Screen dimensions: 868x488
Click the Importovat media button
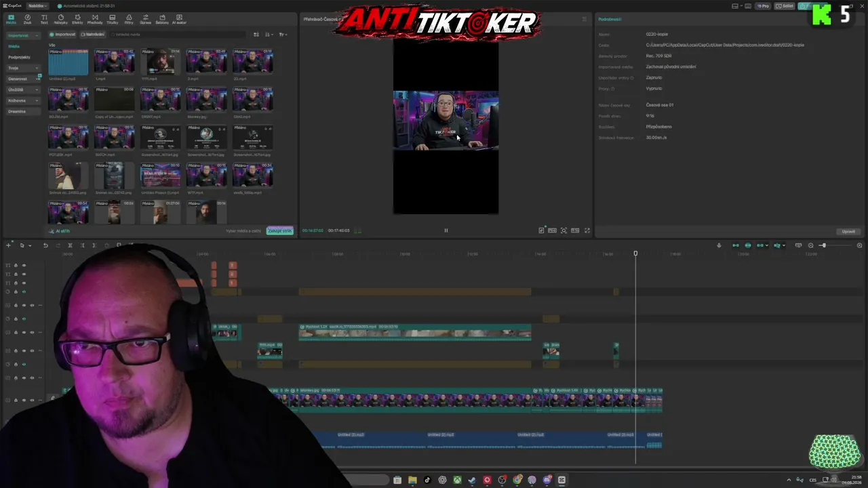point(63,35)
